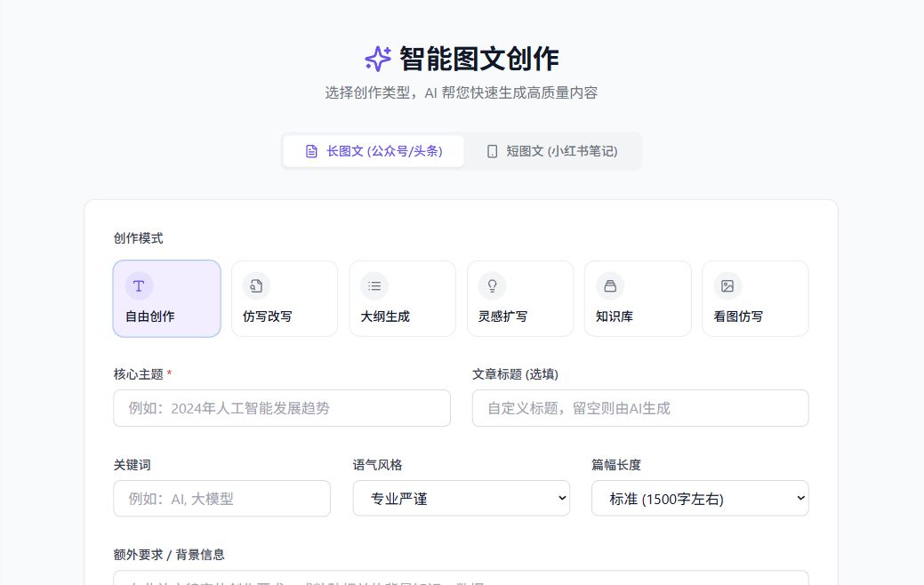Click the 文章标题 (选填) label
The image size is (924, 585).
[x=515, y=374]
